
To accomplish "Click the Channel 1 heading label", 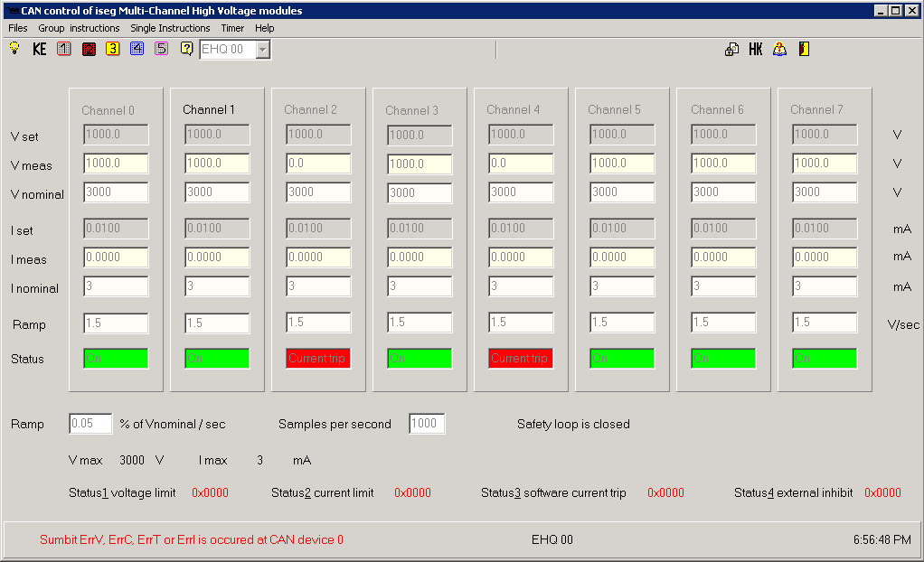I will coord(209,109).
